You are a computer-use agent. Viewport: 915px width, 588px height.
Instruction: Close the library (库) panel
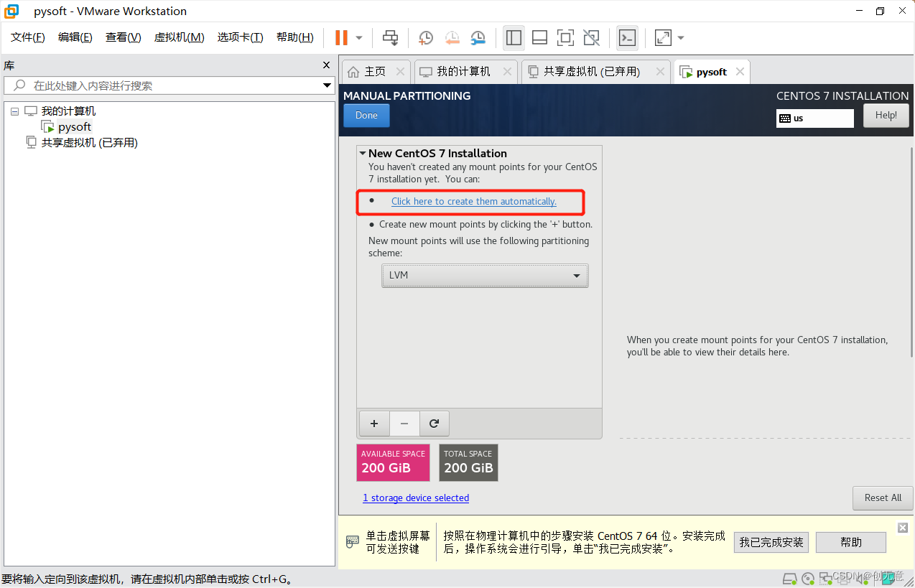tap(327, 65)
